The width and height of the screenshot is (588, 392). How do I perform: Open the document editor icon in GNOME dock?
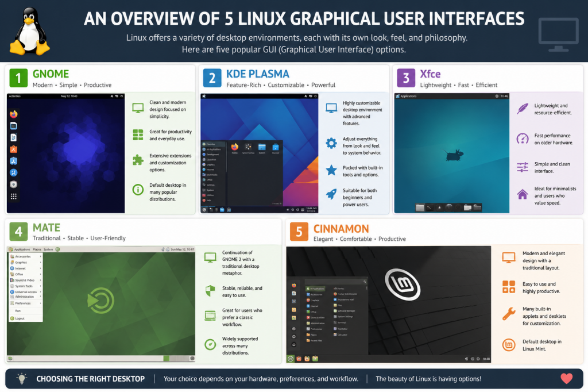[14, 137]
